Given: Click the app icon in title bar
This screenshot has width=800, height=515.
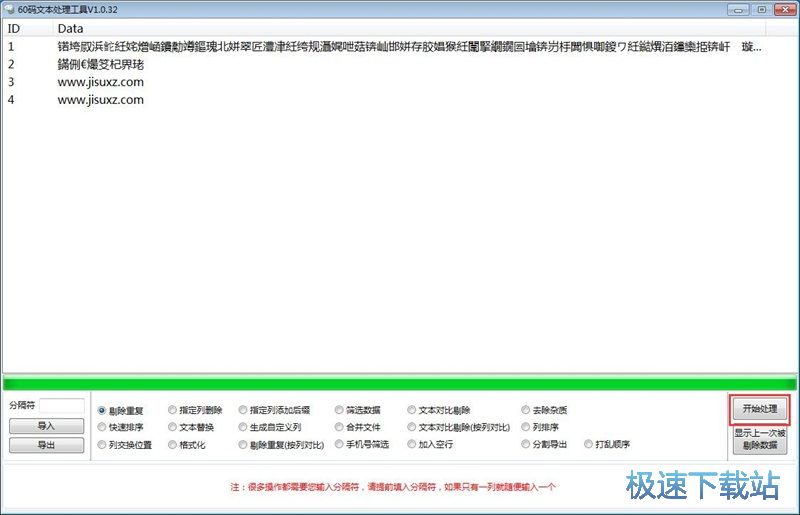Looking at the screenshot, I should (9, 9).
